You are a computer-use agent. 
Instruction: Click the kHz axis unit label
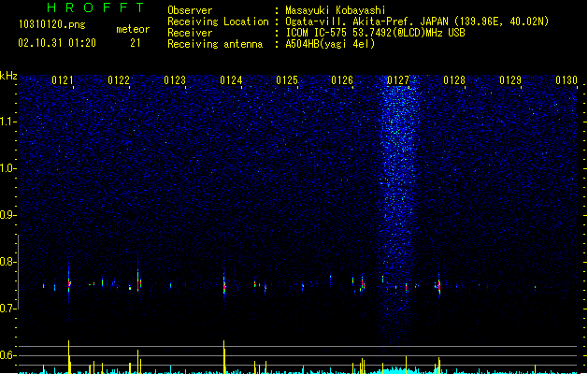[8, 76]
